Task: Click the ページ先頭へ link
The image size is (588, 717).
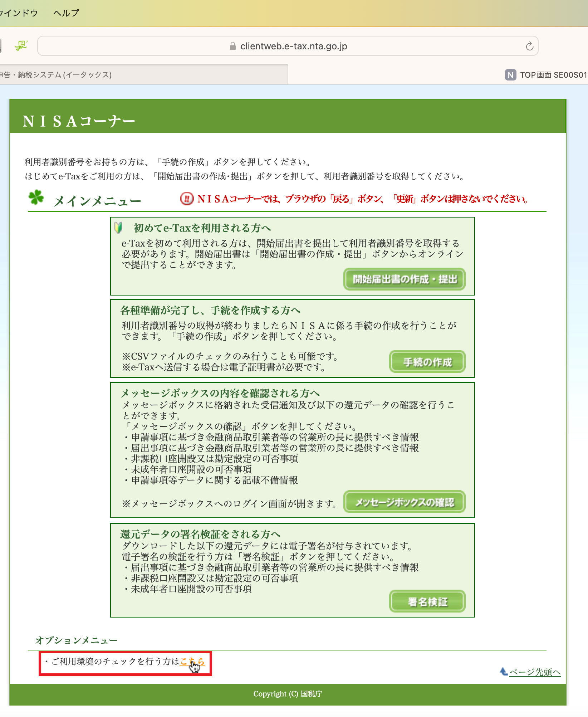Action: pos(535,672)
